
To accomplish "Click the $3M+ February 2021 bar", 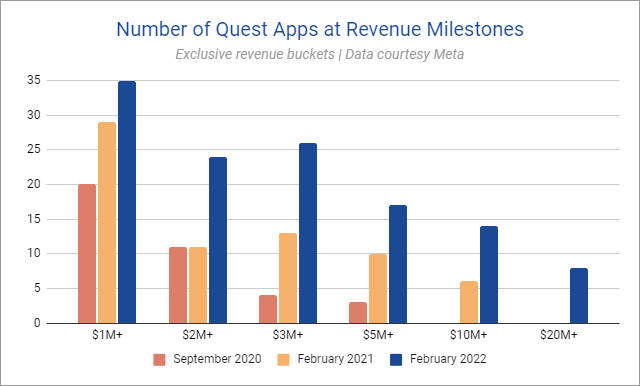I will 288,278.
